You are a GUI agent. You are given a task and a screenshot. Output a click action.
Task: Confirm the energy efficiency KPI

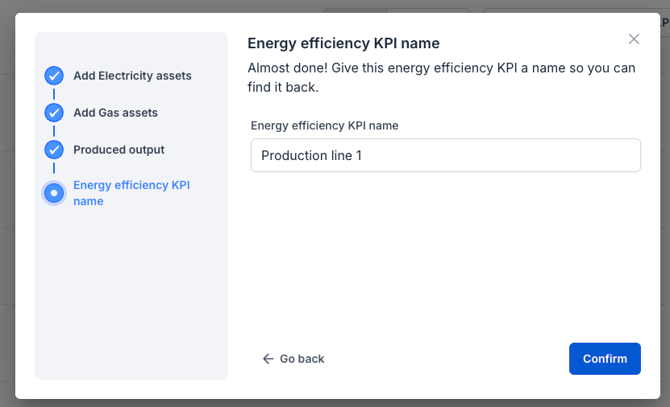(604, 359)
